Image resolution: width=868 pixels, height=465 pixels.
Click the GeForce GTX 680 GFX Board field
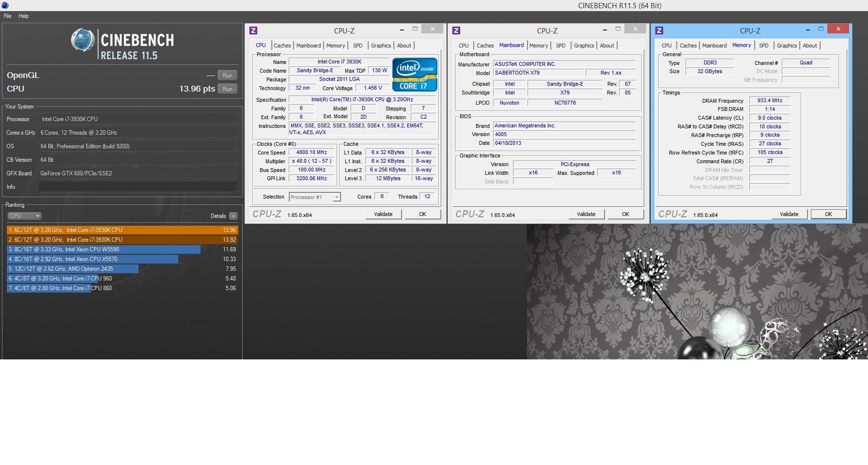click(x=138, y=173)
